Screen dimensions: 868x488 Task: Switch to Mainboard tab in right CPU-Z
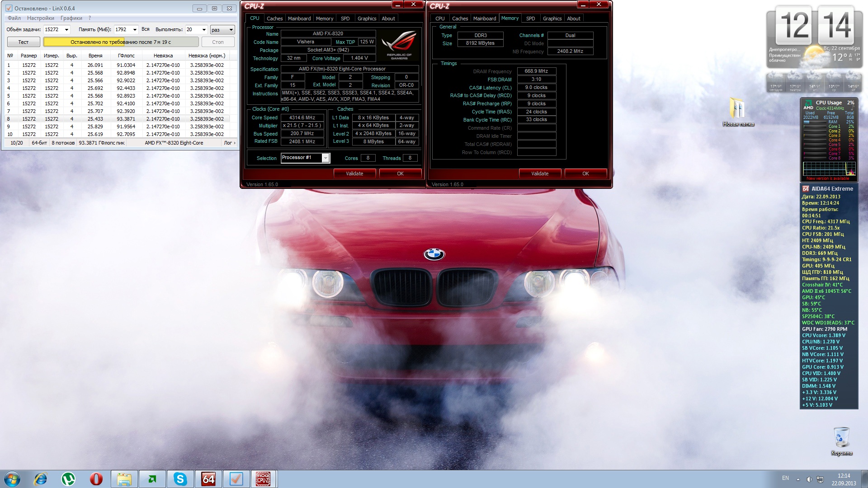tap(484, 19)
